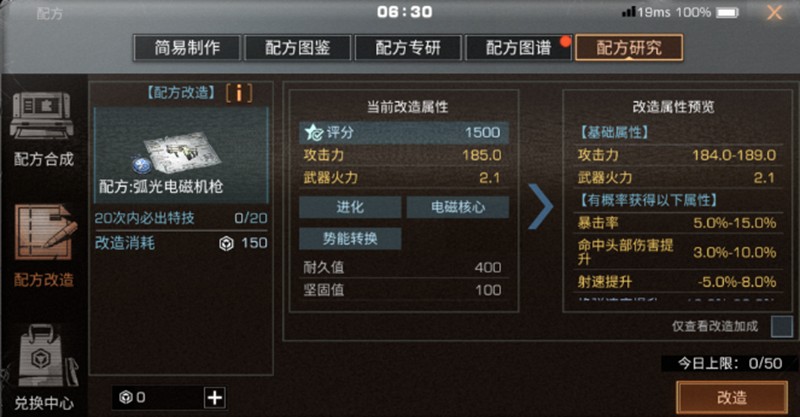Click the blue arrow between attribute panels
This screenshot has height=417, width=800.
coord(540,207)
